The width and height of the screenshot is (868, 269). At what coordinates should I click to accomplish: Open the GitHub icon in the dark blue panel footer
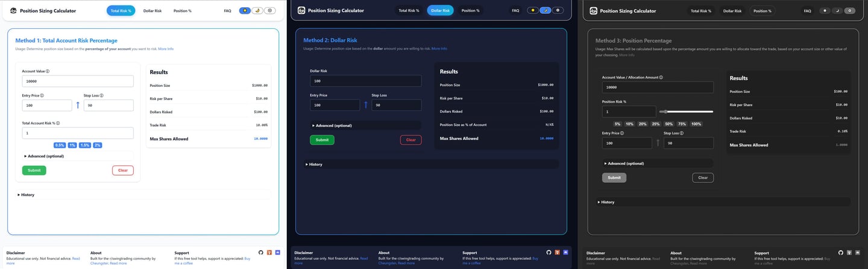549,252
